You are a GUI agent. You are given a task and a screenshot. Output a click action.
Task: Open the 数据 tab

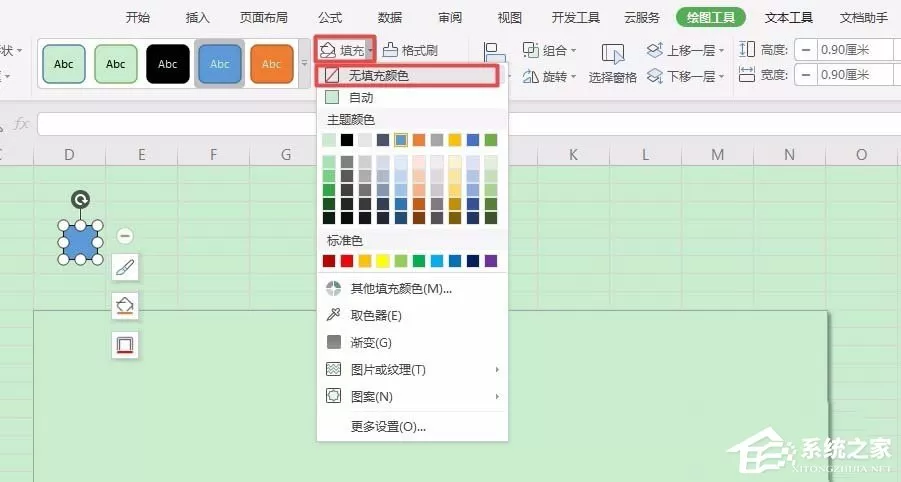point(390,17)
